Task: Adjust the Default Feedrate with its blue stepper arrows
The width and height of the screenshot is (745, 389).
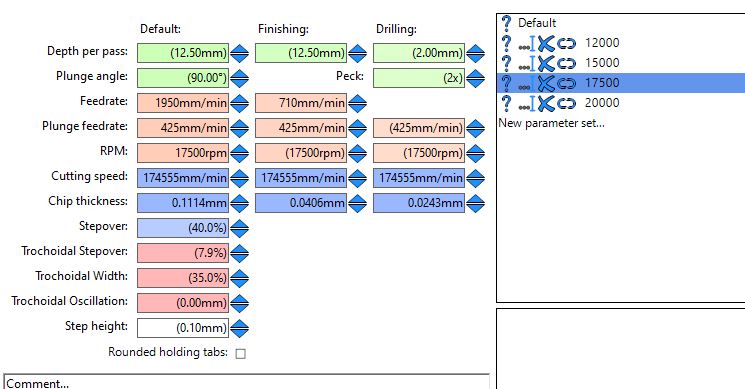Action: point(239,103)
